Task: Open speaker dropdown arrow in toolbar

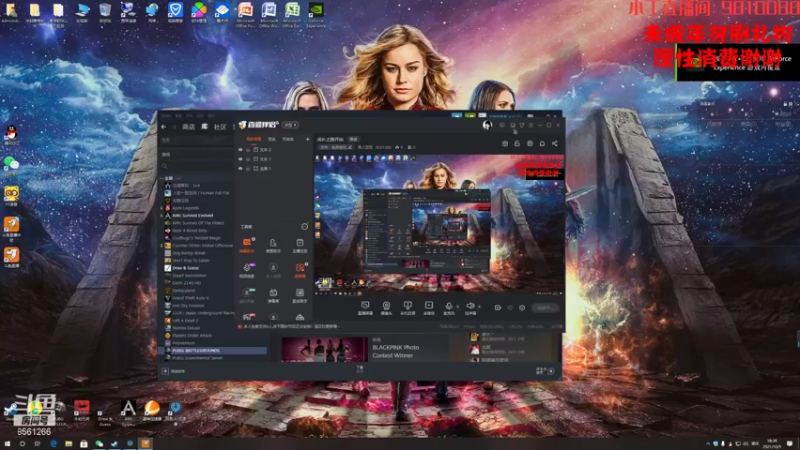Action: pos(479,307)
